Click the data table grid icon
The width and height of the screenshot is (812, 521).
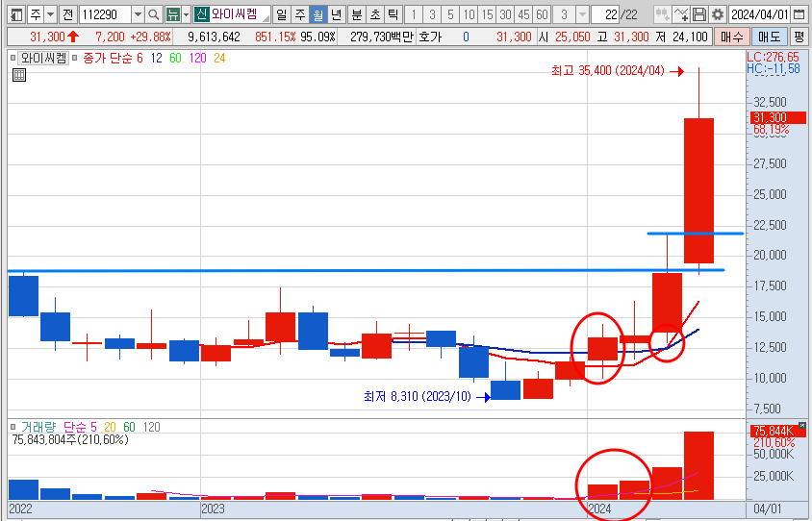click(x=19, y=75)
